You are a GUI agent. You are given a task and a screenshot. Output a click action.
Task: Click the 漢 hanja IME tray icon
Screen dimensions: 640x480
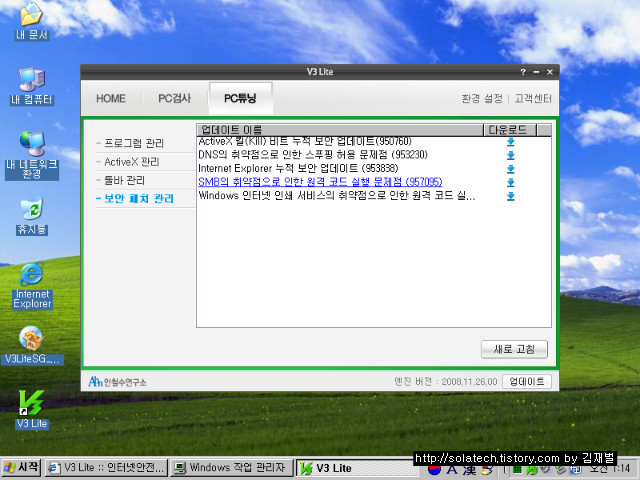(469, 470)
